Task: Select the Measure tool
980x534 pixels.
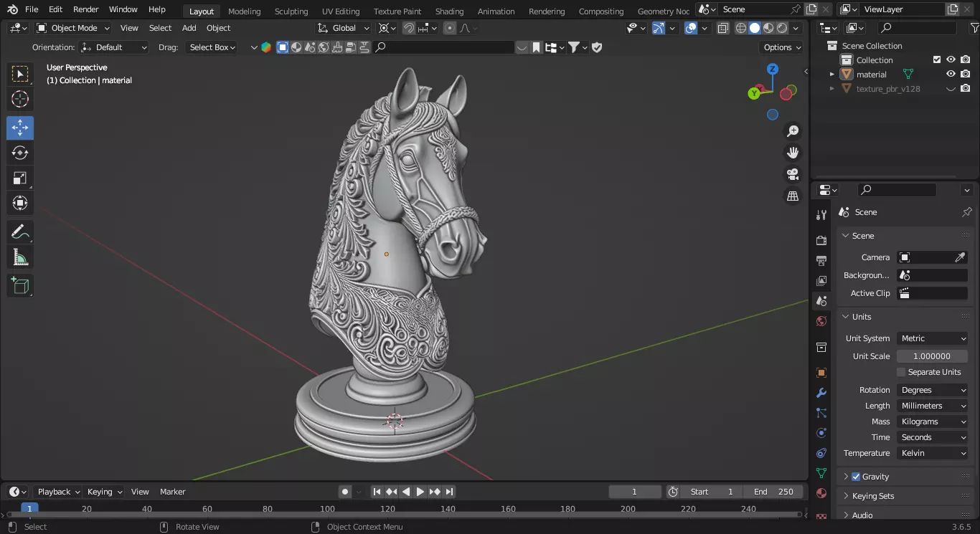Action: (x=20, y=257)
